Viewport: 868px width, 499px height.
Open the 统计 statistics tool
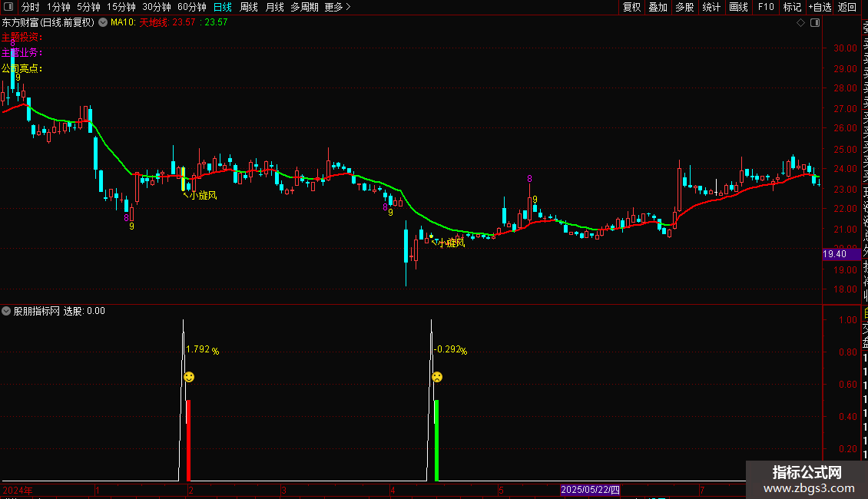click(711, 7)
